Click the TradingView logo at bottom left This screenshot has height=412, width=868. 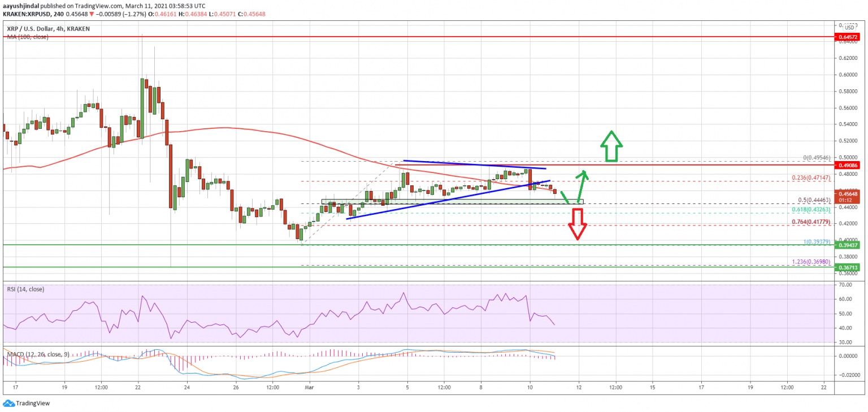(26, 404)
